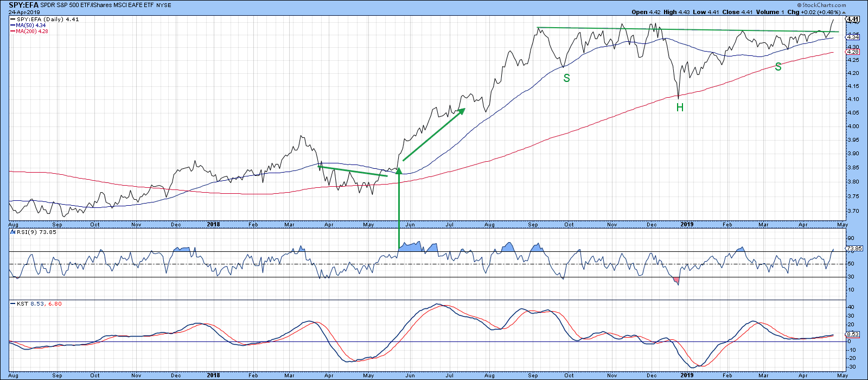Click the 3.90 price axis label
868x380 pixels.
(853, 154)
